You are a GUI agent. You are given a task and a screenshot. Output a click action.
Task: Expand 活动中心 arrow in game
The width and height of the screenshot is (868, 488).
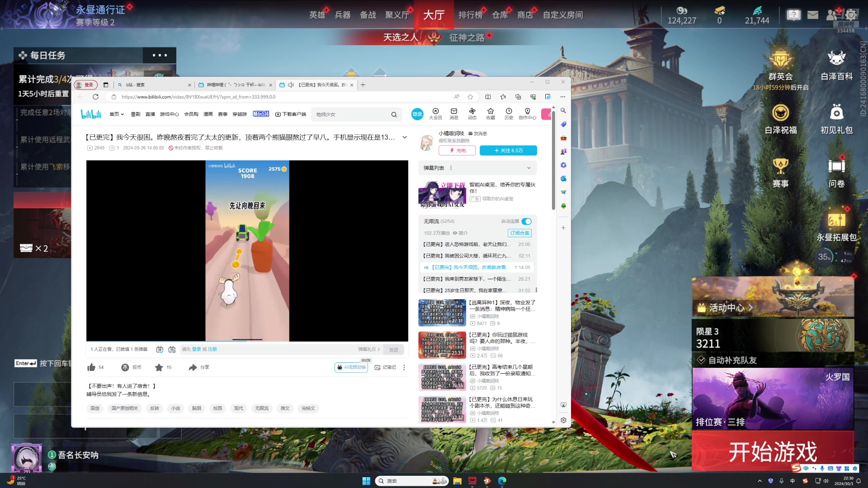tap(751, 308)
